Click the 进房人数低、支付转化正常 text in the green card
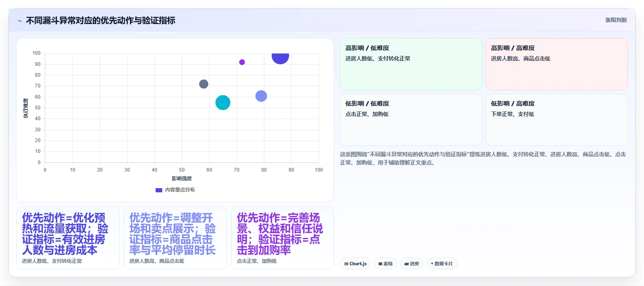Viewport: 644px width, 286px height. 378,59
